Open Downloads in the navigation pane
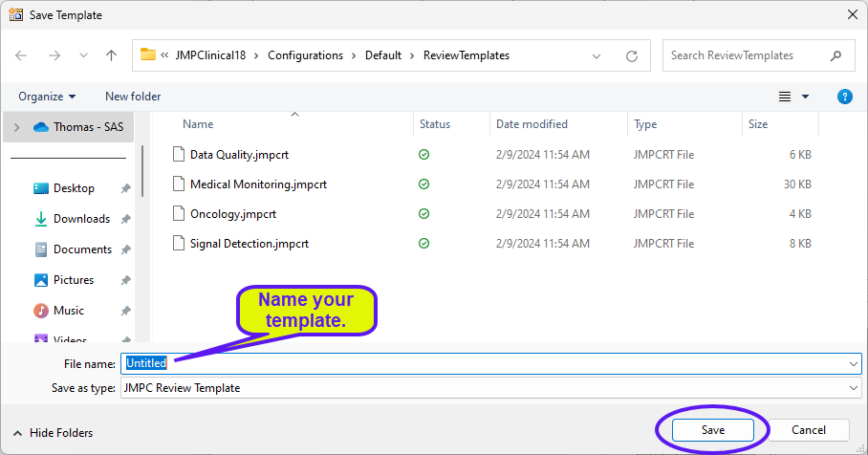The width and height of the screenshot is (868, 455). coord(81,219)
